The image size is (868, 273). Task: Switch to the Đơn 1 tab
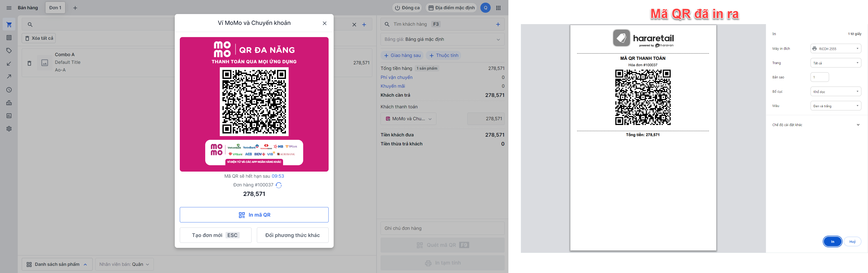(x=55, y=8)
